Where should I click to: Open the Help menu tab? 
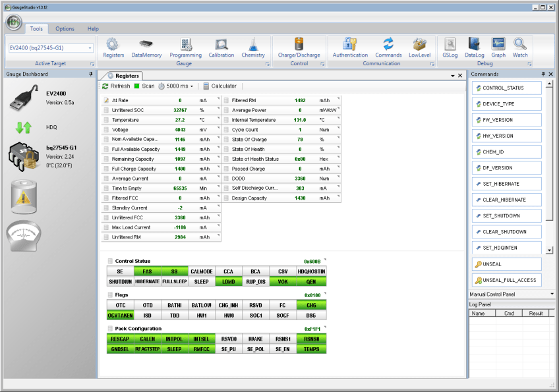(x=93, y=29)
